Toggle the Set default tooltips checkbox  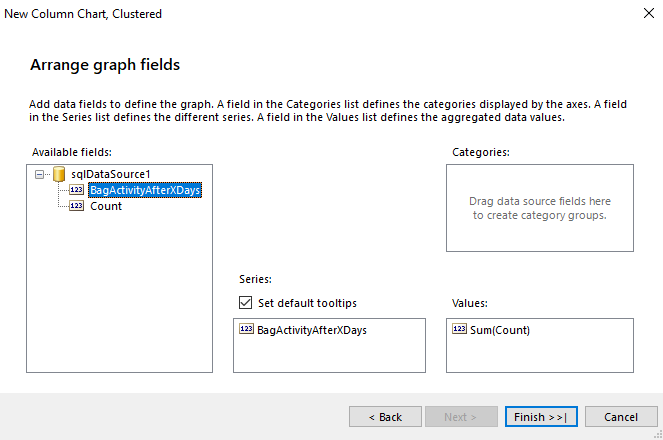tap(246, 303)
